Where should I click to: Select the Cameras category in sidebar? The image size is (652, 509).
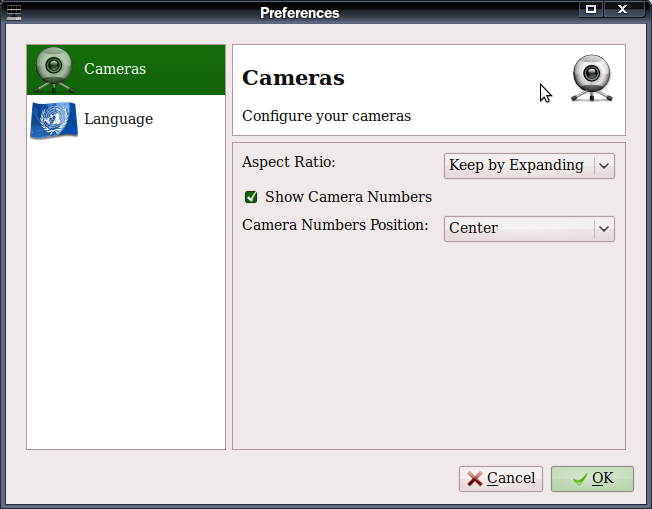(x=126, y=70)
